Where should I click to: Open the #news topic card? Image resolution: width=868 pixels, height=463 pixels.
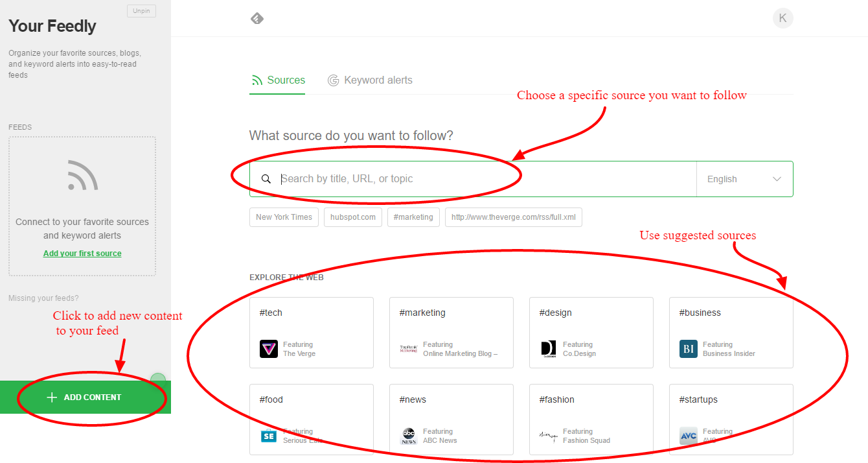pyautogui.click(x=451, y=420)
